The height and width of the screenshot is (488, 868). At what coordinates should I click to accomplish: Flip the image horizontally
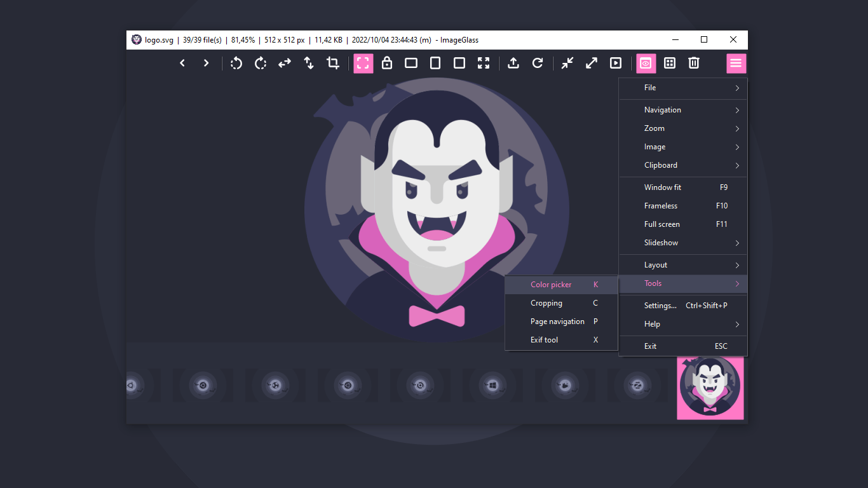[284, 63]
